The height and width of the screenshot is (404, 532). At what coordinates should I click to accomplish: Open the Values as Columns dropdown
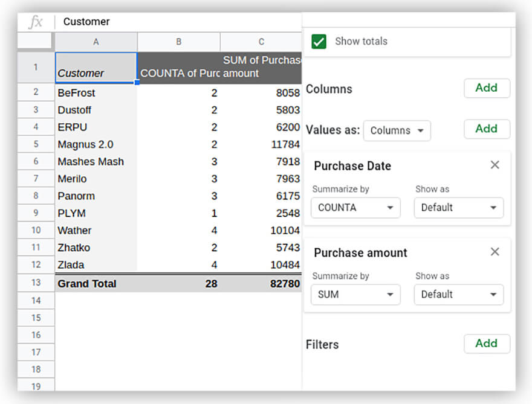pos(397,130)
